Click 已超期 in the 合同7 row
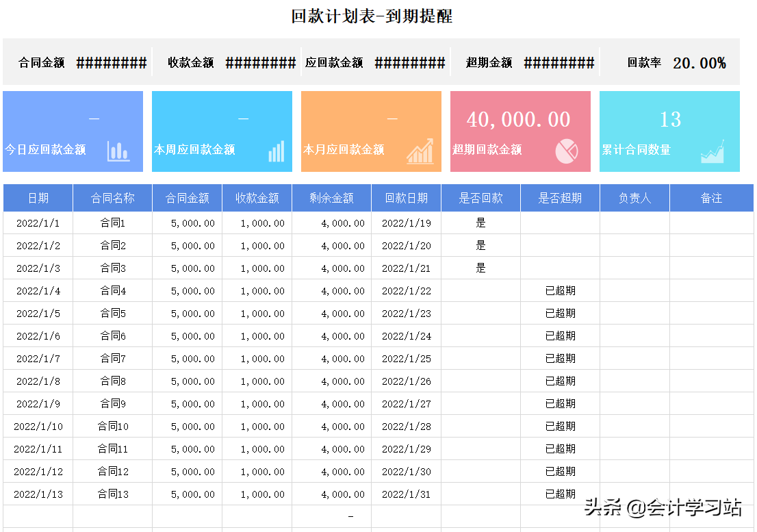This screenshot has width=757, height=532. [x=560, y=359]
